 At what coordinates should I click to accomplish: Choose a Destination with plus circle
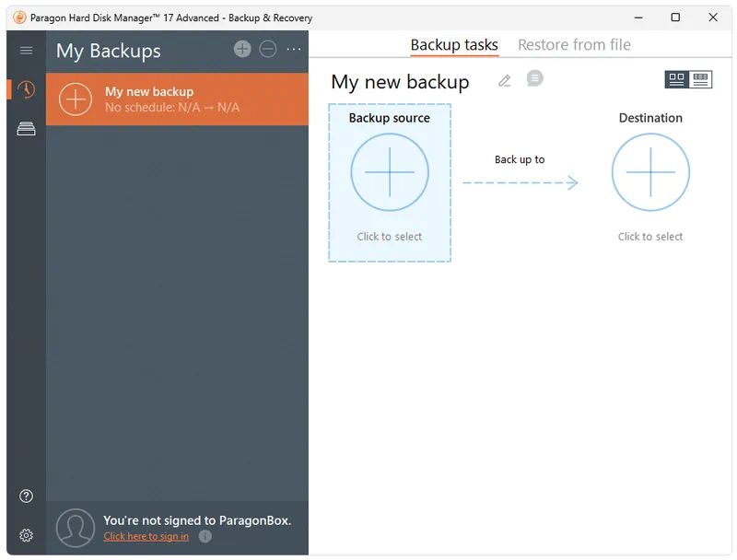coord(650,172)
